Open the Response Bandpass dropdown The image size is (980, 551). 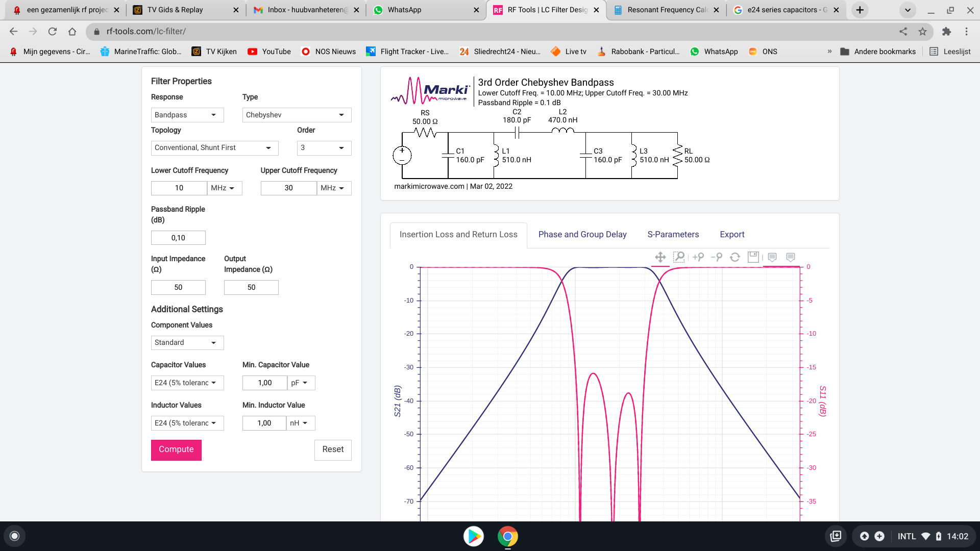(x=187, y=115)
